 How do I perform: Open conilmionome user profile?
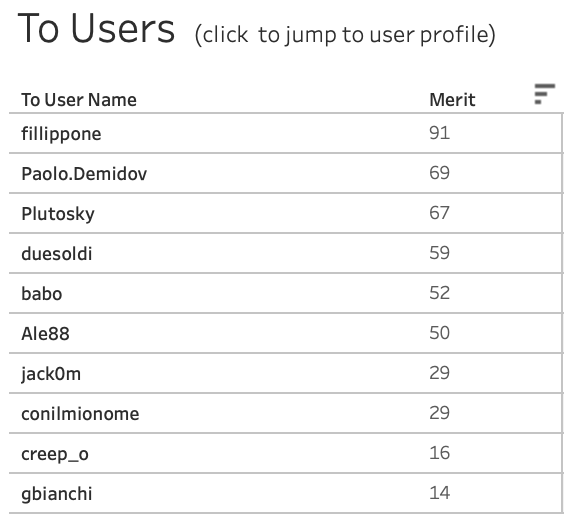point(80,414)
